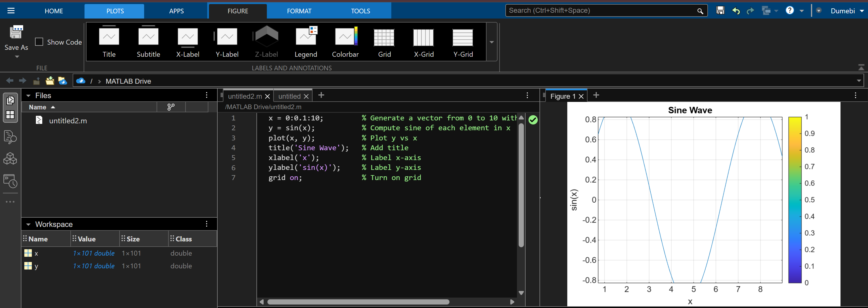Open the Command History sidebar icon
The image size is (868, 308).
coord(10,181)
